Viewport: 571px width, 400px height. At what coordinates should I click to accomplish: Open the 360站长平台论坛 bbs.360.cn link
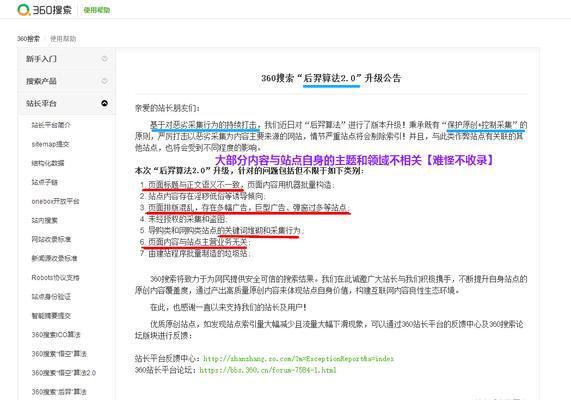tap(268, 370)
